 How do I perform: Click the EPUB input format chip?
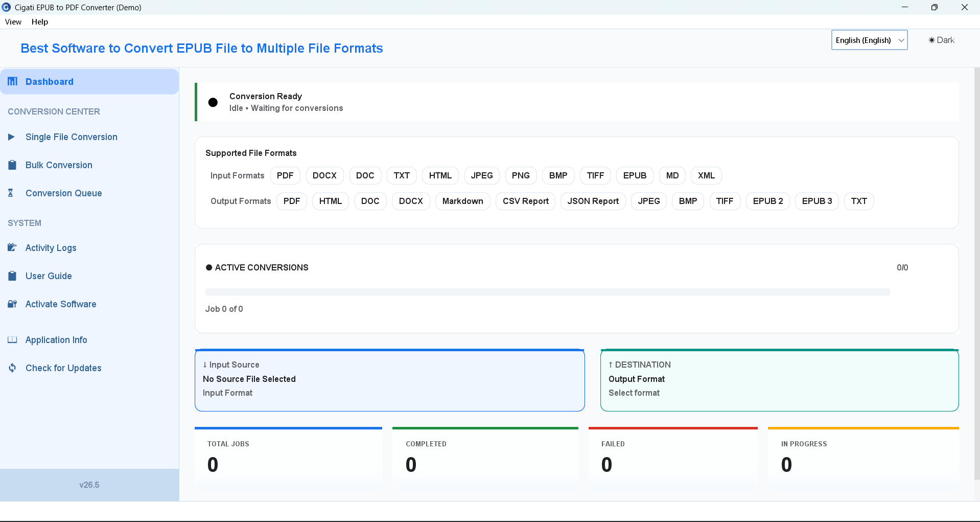[x=635, y=175]
